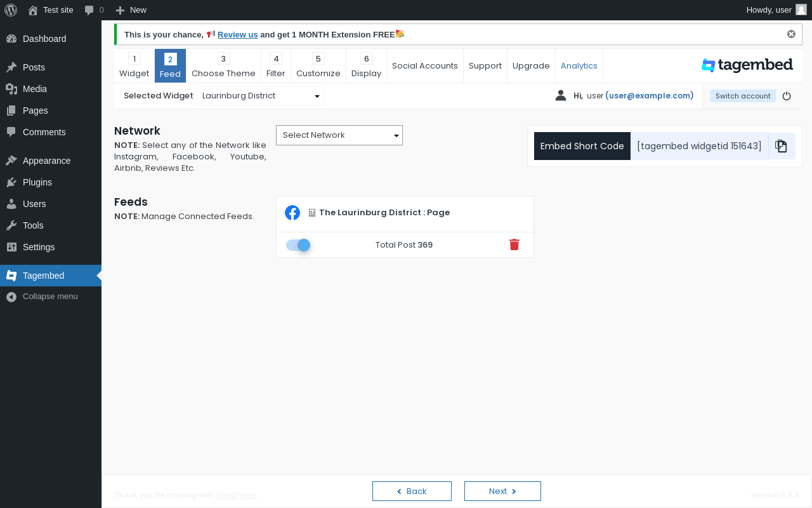Viewport: 812px width, 508px height.
Task: Open the Support tab
Action: point(485,66)
